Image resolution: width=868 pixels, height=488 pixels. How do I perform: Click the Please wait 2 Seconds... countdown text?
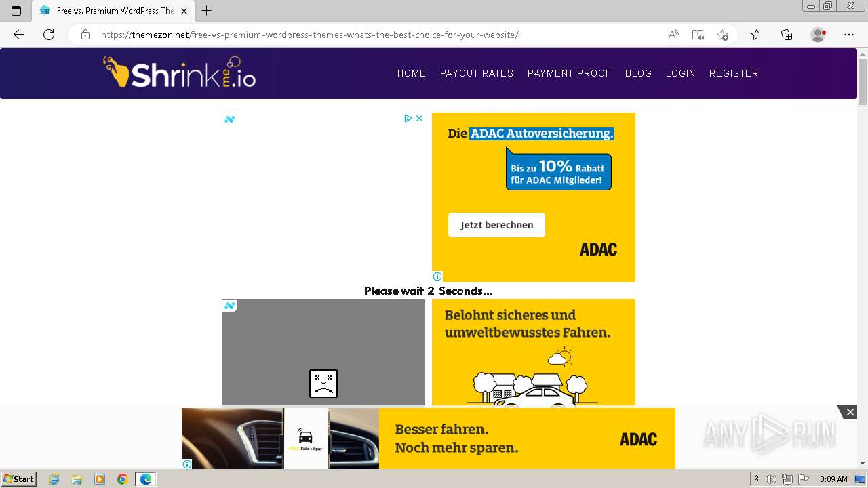[429, 291]
